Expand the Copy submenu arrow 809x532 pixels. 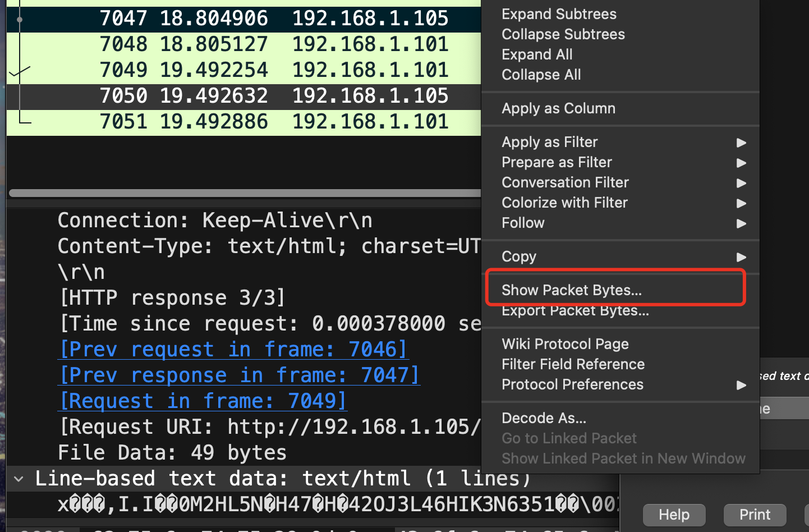(x=741, y=257)
